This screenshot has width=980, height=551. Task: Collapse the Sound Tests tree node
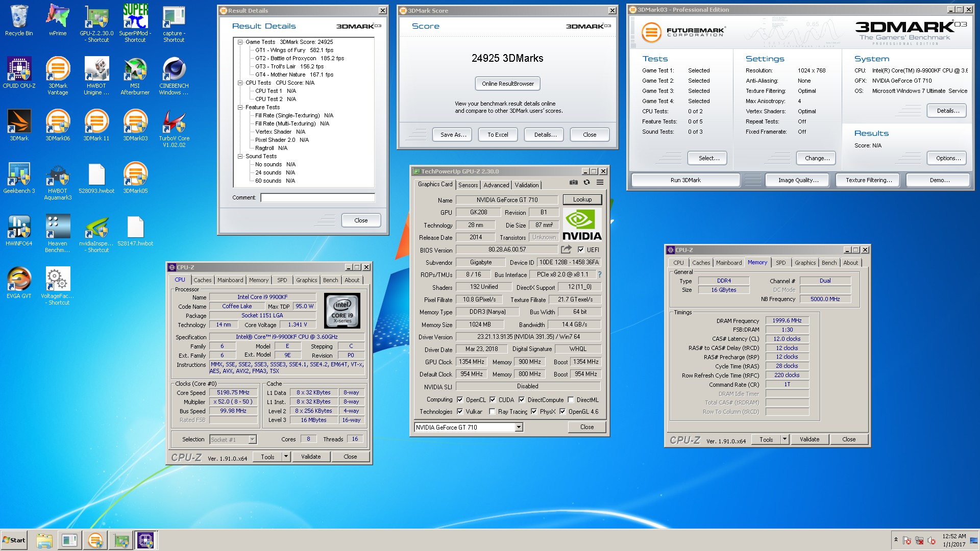240,156
